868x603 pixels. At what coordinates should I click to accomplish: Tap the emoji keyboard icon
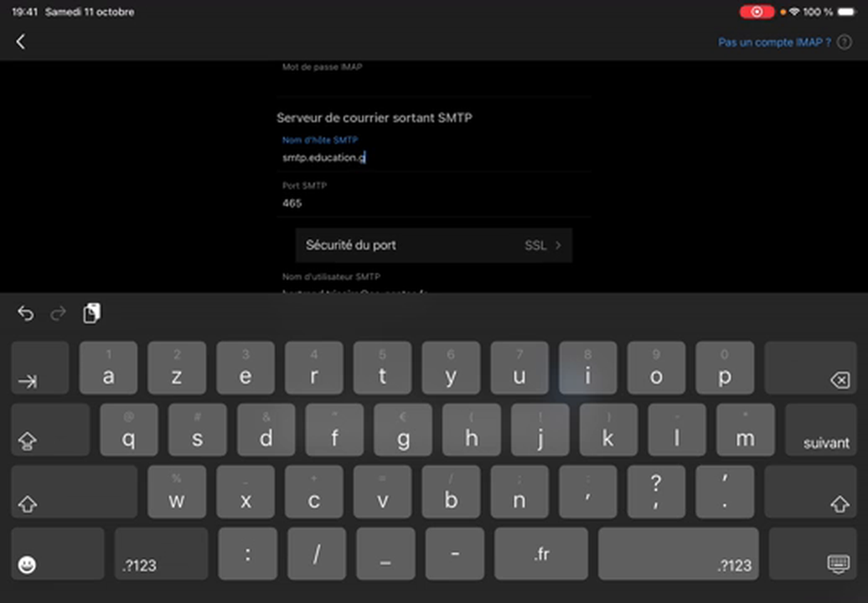pyautogui.click(x=26, y=564)
